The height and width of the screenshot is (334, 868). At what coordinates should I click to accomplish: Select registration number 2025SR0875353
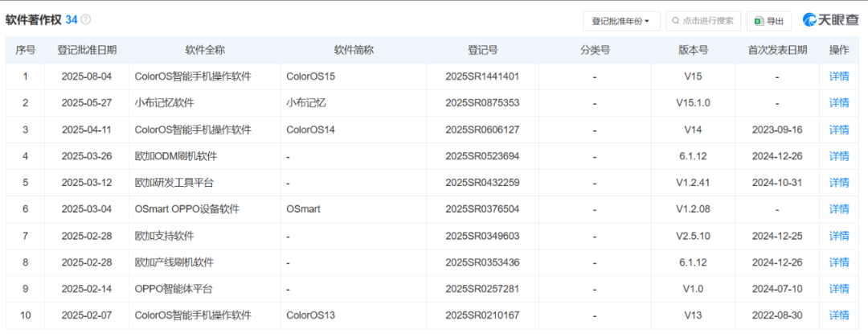coord(482,103)
